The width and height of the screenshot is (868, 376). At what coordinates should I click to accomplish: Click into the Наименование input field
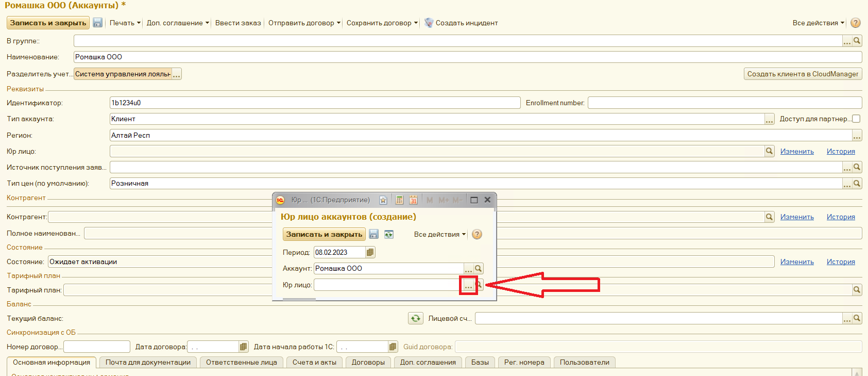click(468, 57)
